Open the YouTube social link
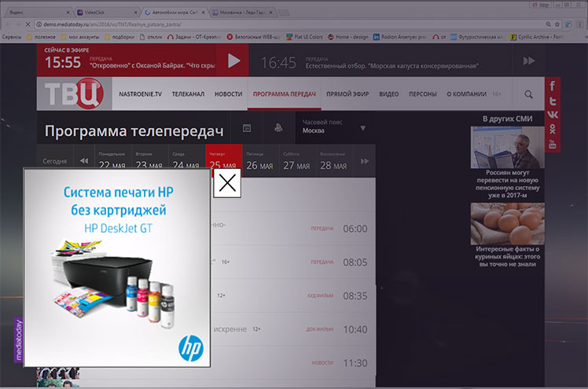 pyautogui.click(x=553, y=144)
